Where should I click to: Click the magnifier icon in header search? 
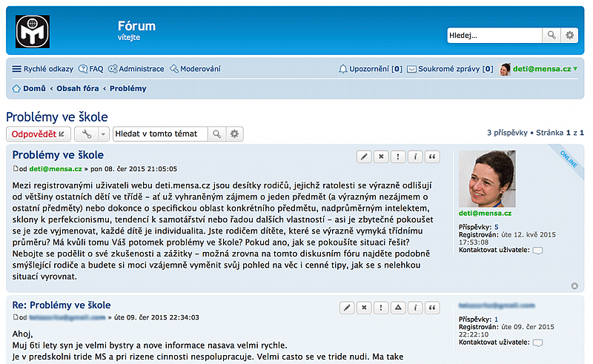pyautogui.click(x=551, y=35)
